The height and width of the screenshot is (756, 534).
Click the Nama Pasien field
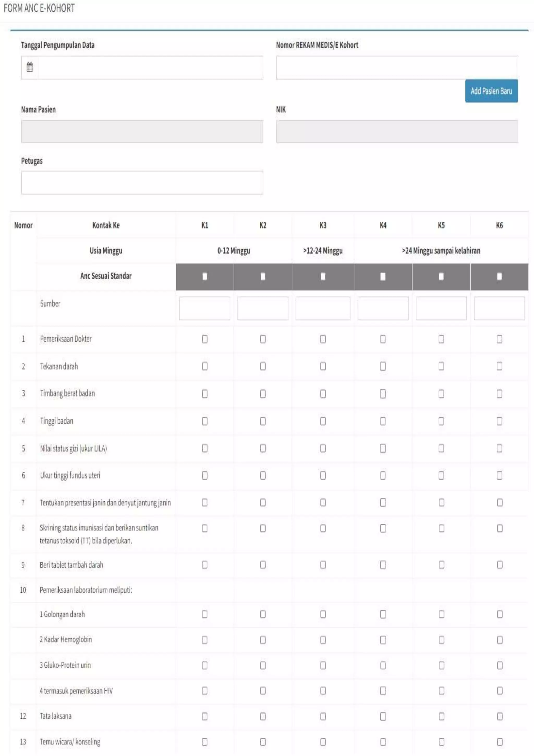coord(142,131)
